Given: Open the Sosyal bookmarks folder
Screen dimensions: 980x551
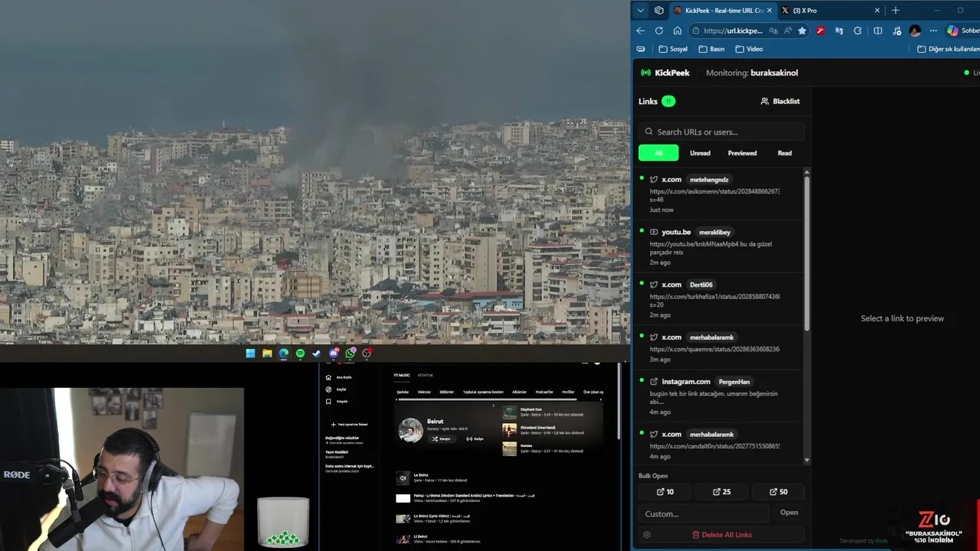Looking at the screenshot, I should [x=673, y=49].
